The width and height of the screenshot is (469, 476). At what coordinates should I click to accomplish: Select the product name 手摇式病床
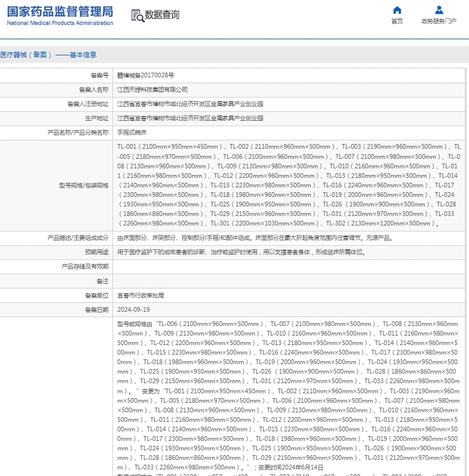132,132
